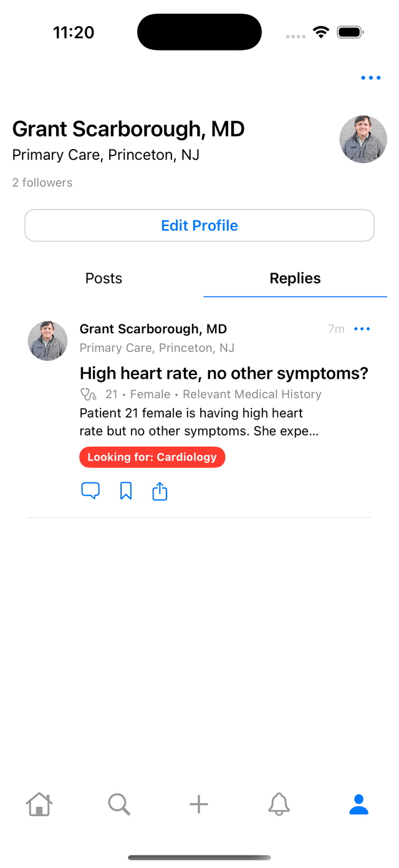Select the Replies tab
The height and width of the screenshot is (868, 399).
pyautogui.click(x=295, y=278)
